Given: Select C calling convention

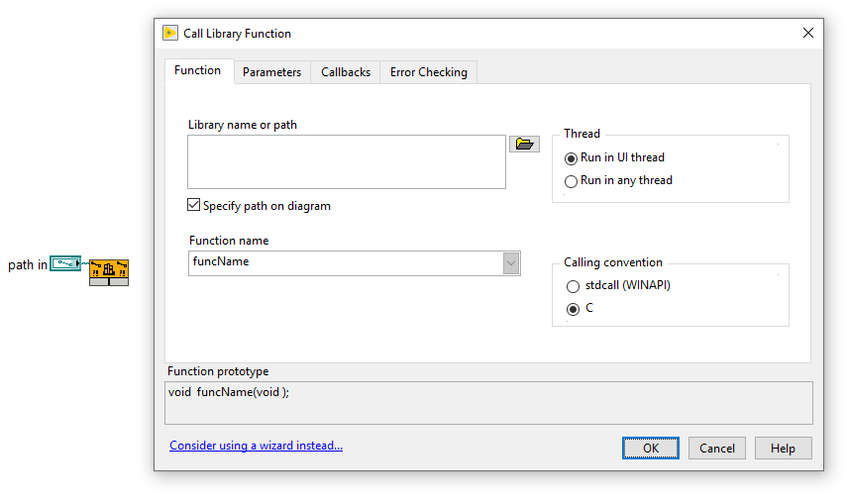Looking at the screenshot, I should 573,309.
